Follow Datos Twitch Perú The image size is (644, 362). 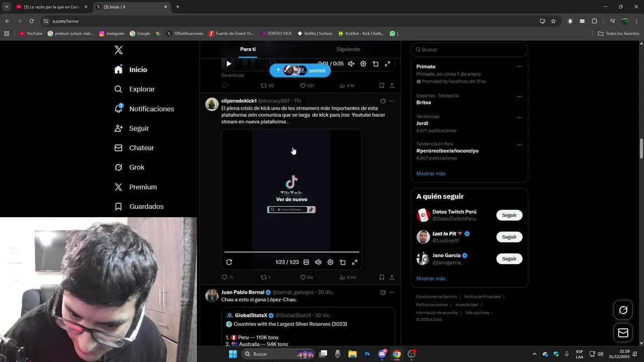(x=509, y=215)
